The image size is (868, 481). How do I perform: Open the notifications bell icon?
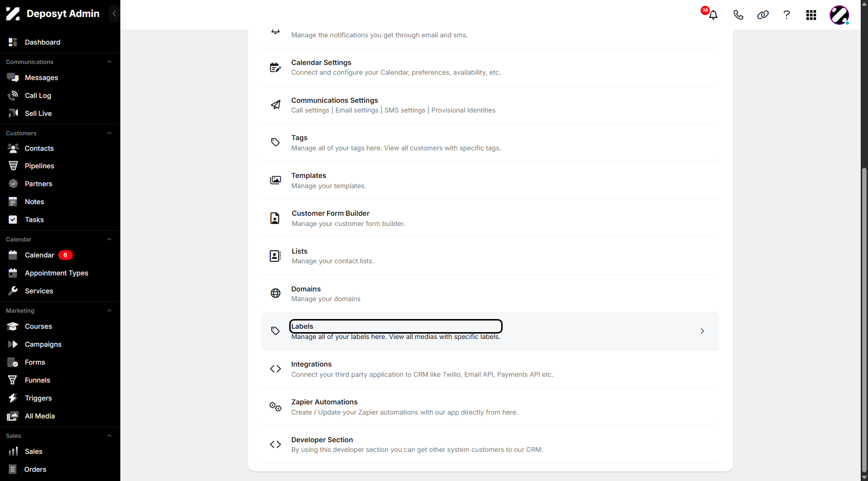[713, 15]
